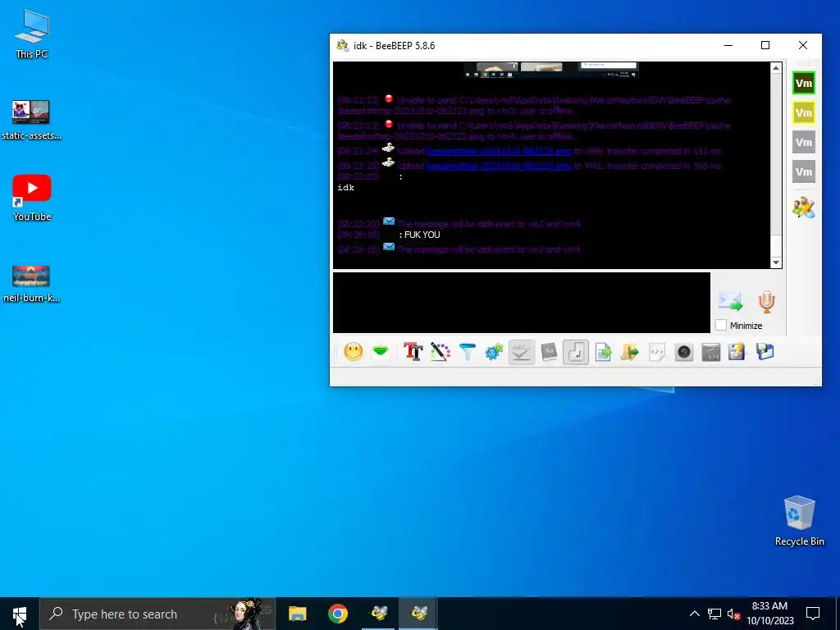The image size is (840, 630).
Task: Close the BeeBEEP window
Action: click(802, 46)
